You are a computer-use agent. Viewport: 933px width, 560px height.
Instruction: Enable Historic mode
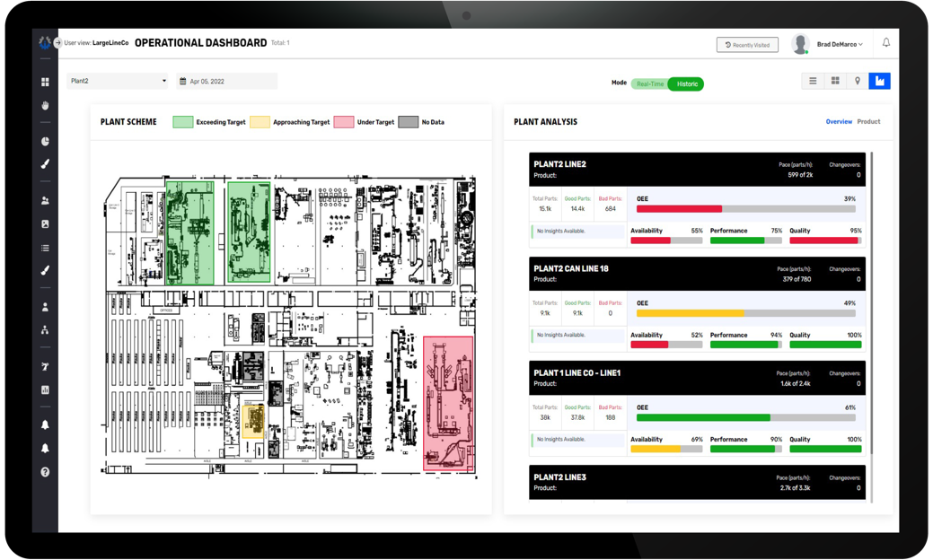[688, 82]
